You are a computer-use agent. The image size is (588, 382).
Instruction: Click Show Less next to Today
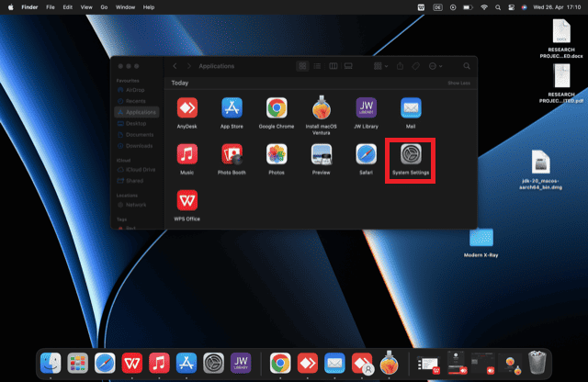pos(458,83)
